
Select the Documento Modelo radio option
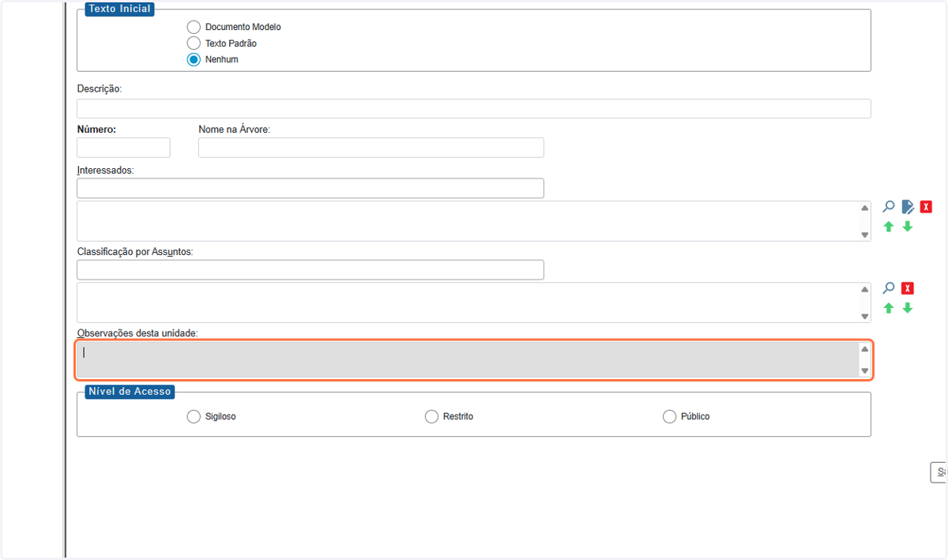point(194,27)
